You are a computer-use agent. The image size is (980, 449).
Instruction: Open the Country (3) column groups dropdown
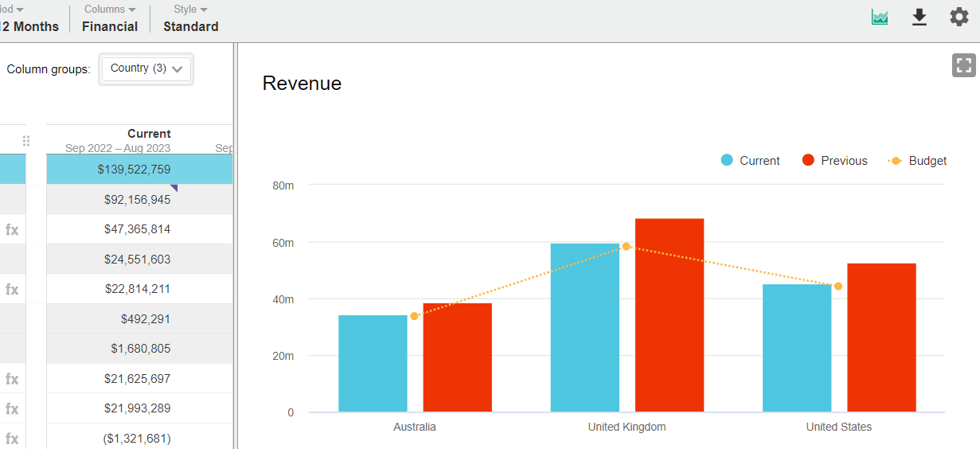[146, 69]
